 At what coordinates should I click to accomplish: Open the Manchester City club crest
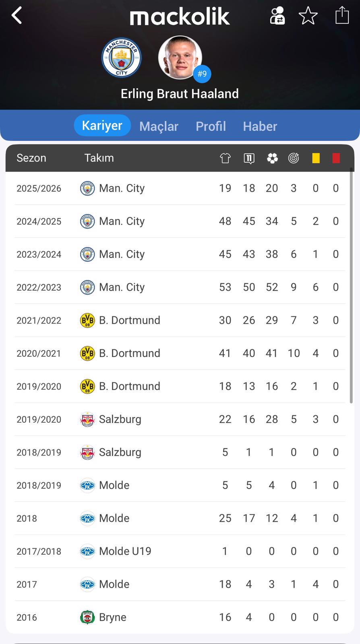point(121,58)
